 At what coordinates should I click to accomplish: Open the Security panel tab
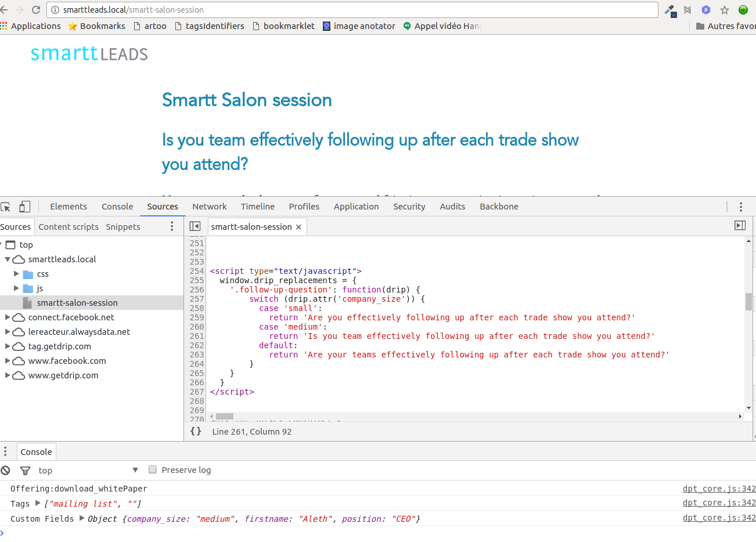pos(409,207)
